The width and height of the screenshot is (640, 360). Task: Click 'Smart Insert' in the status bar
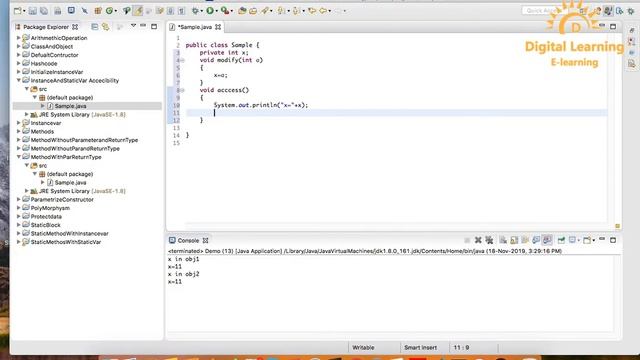tap(420, 347)
